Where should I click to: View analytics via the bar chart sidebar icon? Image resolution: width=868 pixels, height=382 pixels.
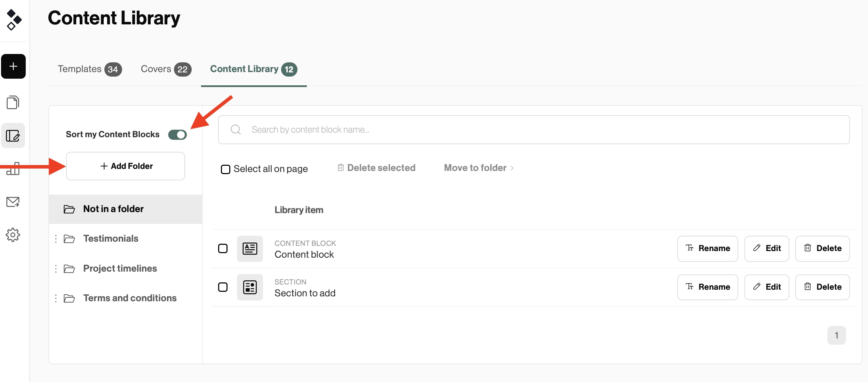pos(13,169)
